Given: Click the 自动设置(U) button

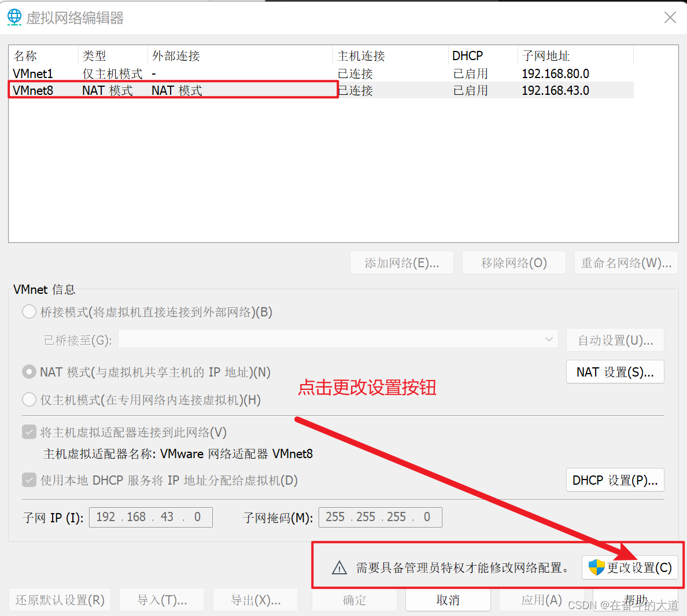Looking at the screenshot, I should [615, 340].
